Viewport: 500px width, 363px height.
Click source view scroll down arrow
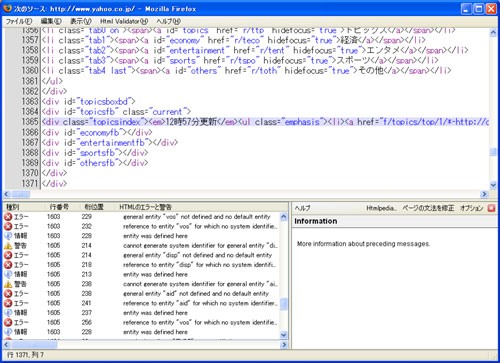[493, 185]
